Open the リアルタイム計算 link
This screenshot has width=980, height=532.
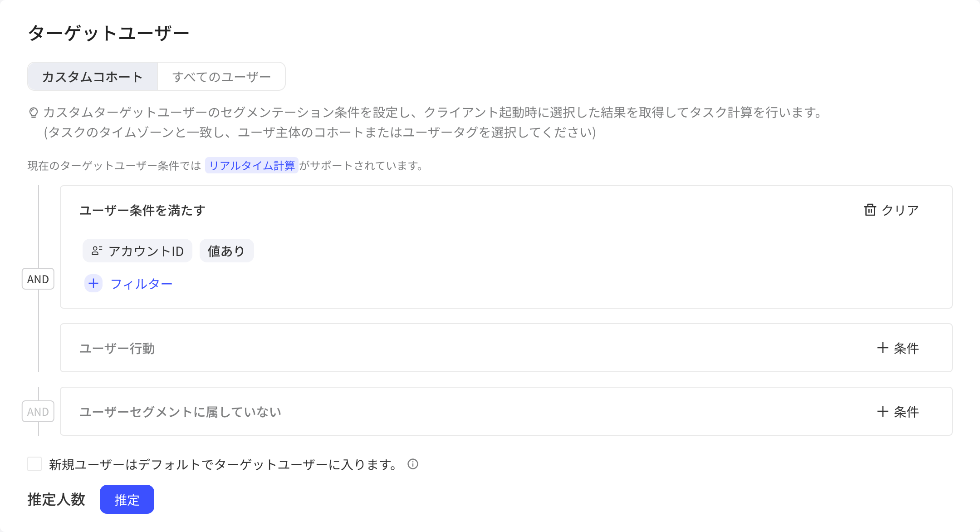tap(252, 165)
